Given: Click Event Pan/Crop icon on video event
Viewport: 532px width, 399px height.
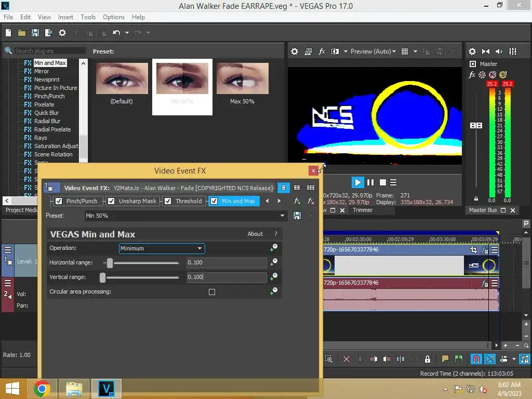Looking at the screenshot, I should pyautogui.click(x=474, y=250).
